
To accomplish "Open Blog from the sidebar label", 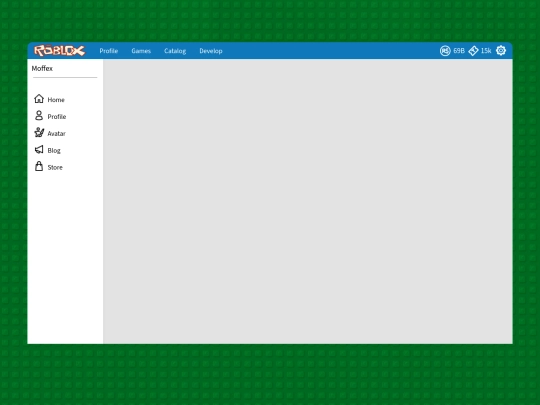I will (54, 150).
